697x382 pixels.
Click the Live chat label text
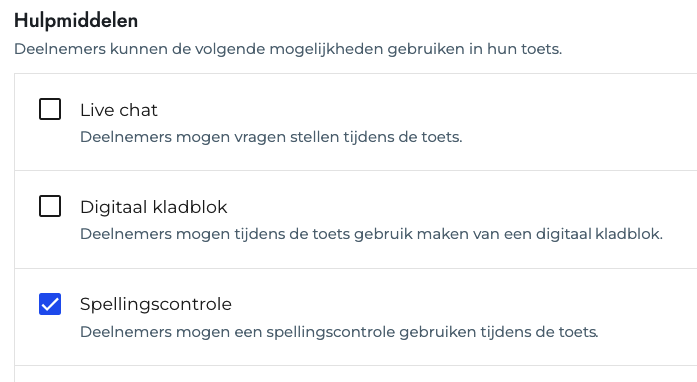[119, 110]
